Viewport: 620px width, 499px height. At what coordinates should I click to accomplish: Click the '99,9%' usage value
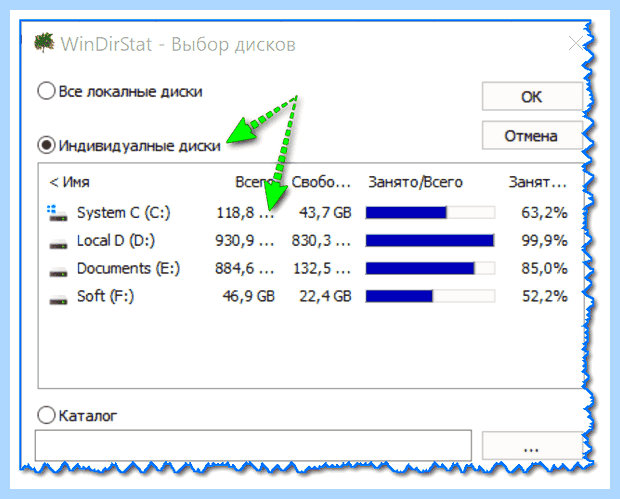point(544,240)
